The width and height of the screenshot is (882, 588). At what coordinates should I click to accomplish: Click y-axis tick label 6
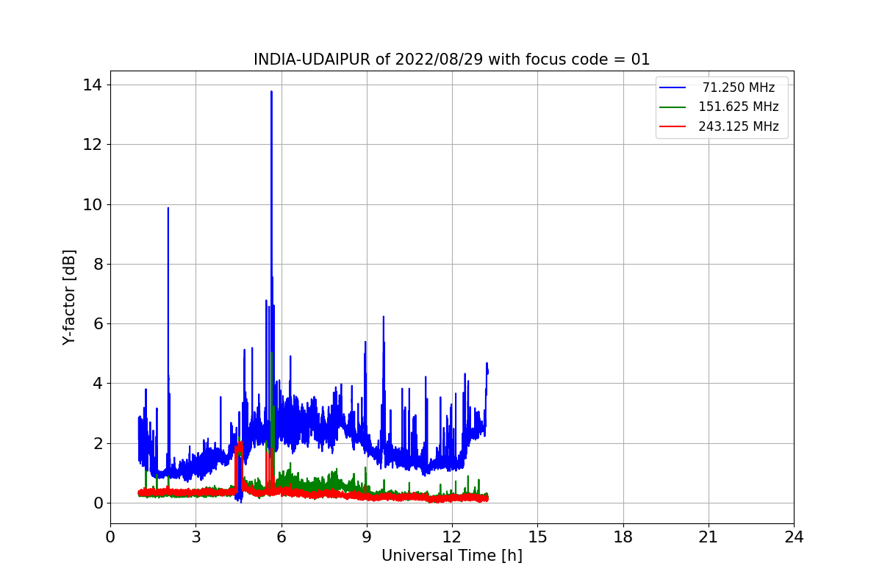click(x=98, y=323)
